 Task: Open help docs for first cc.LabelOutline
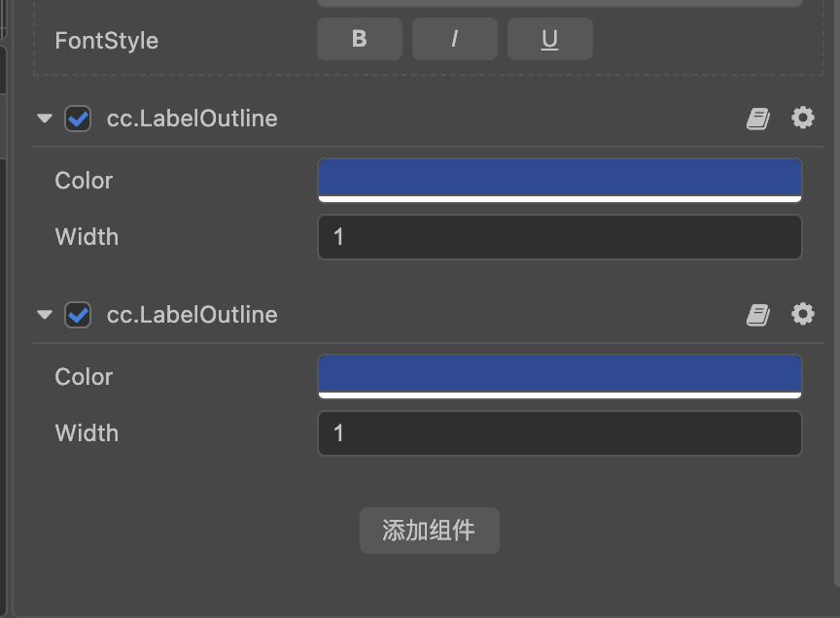click(758, 119)
